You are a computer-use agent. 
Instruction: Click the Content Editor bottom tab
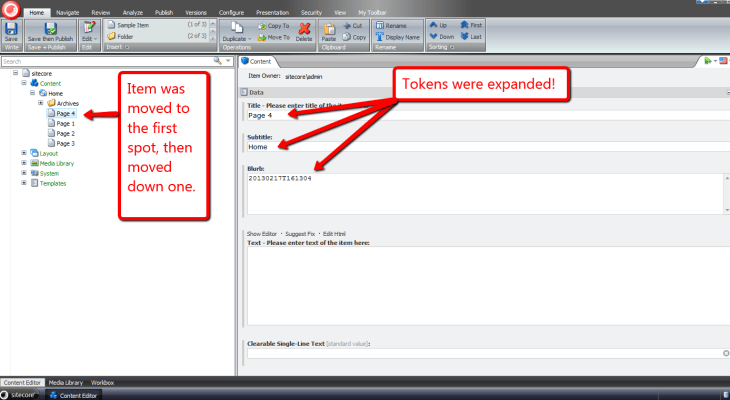(x=22, y=382)
